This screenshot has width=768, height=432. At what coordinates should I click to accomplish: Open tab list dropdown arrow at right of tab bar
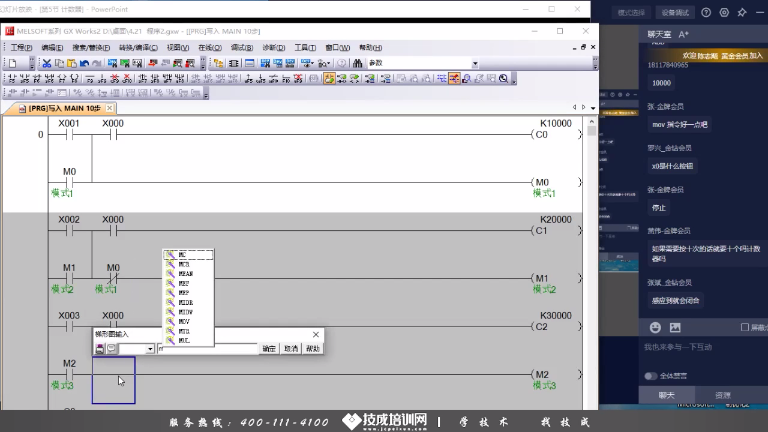593,108
